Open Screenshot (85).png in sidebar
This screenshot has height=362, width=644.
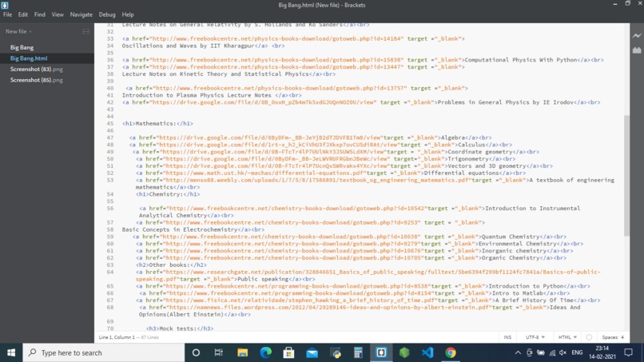(37, 80)
